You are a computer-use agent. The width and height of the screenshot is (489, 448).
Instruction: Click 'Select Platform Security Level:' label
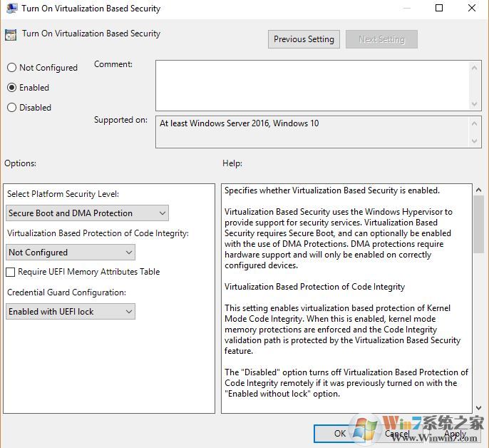(x=63, y=194)
